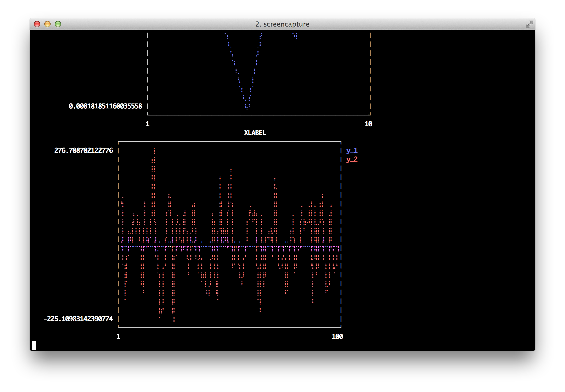Click the bottom tip of the blue V curve
The image size is (565, 392).
(247, 108)
